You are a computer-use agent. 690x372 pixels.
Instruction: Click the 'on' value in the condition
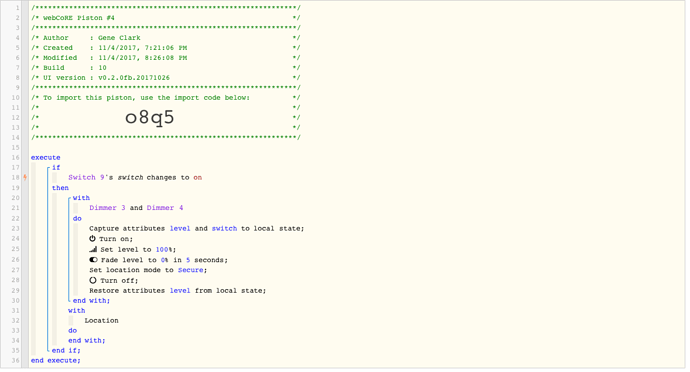[198, 177]
